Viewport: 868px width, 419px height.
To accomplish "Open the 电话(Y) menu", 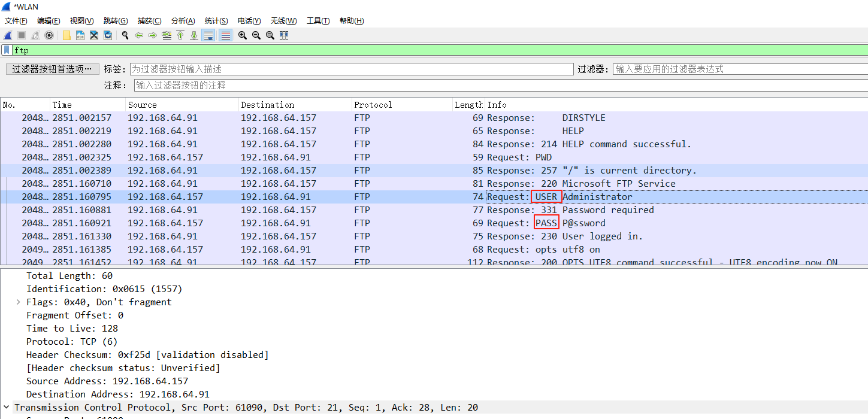I will click(x=249, y=21).
